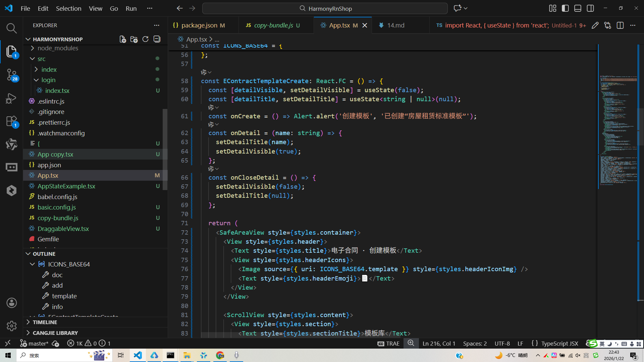
Task: Expand the TIMELINE section
Action: [45, 322]
